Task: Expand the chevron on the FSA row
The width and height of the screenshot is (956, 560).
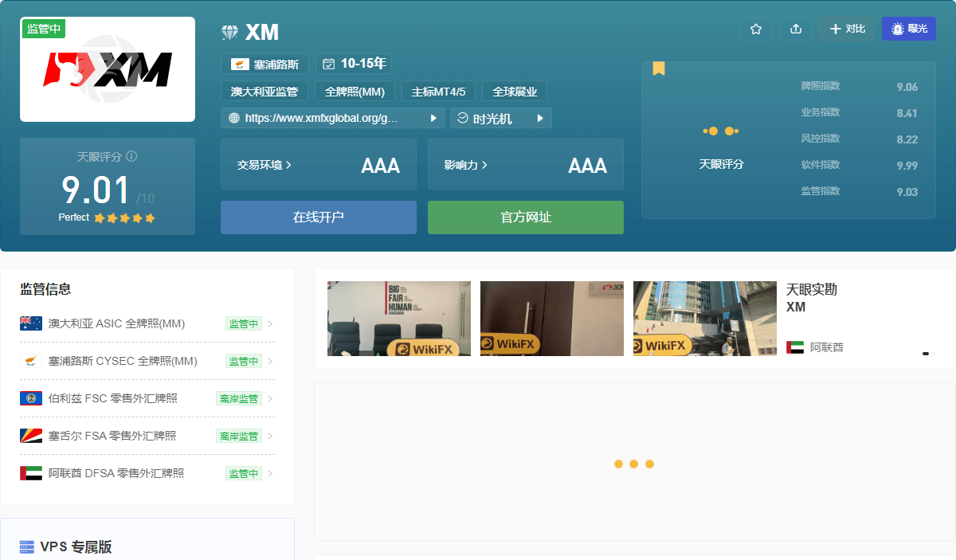Action: coord(270,436)
